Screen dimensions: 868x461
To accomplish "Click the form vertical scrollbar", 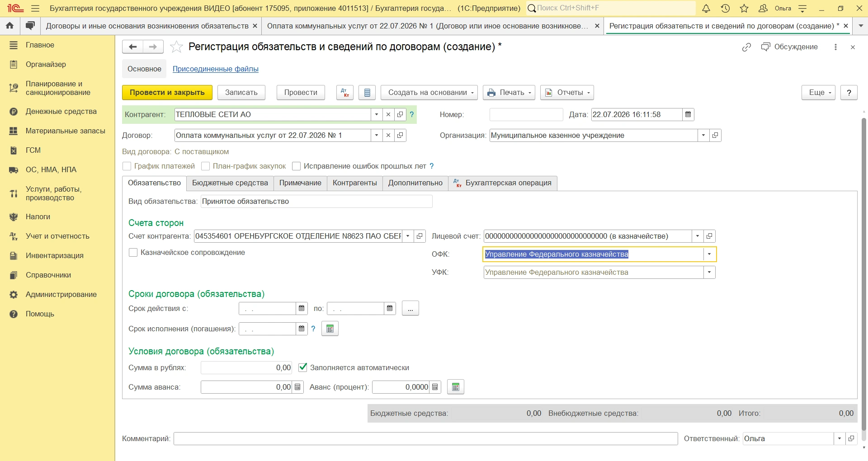I will point(864,273).
